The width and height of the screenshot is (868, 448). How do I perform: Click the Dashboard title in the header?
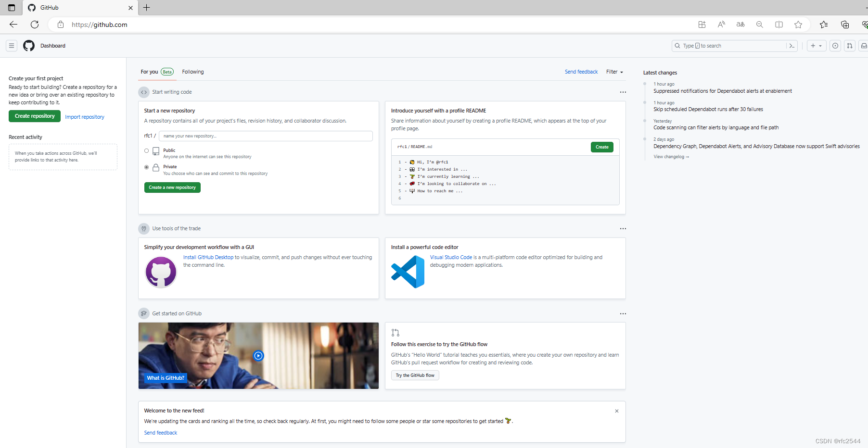[x=53, y=46]
